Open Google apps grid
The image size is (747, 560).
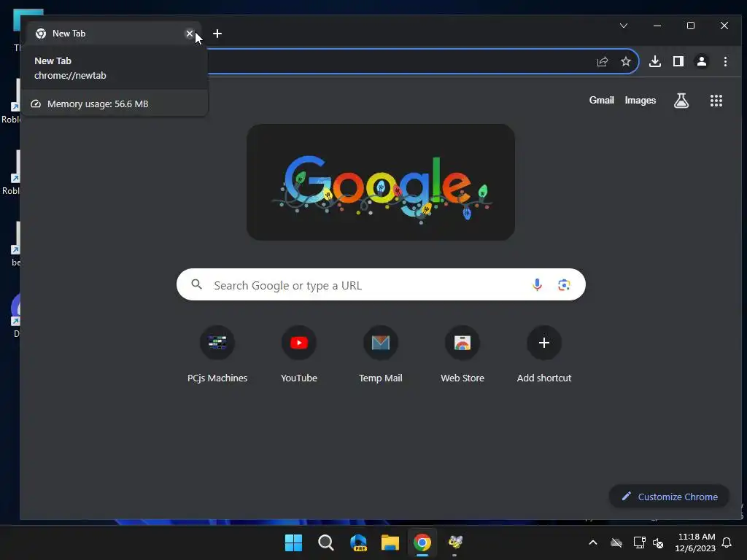(x=716, y=101)
